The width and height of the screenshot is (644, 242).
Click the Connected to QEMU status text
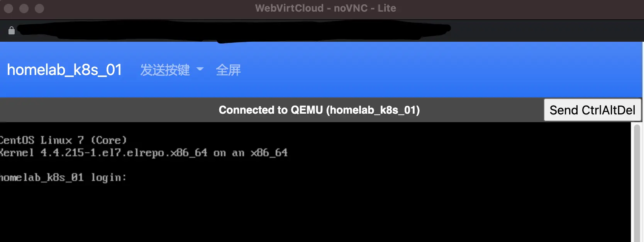pyautogui.click(x=319, y=110)
